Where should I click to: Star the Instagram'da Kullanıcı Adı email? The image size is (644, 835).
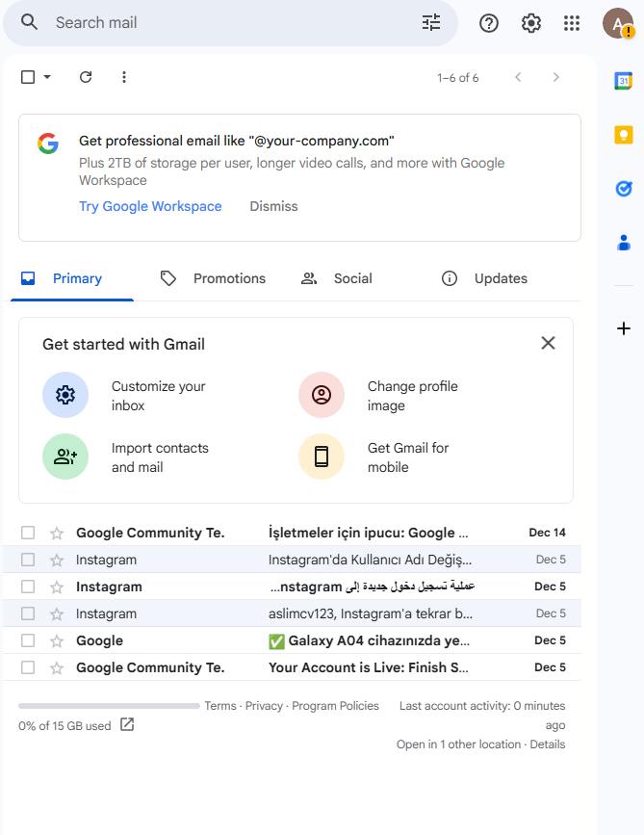(57, 560)
